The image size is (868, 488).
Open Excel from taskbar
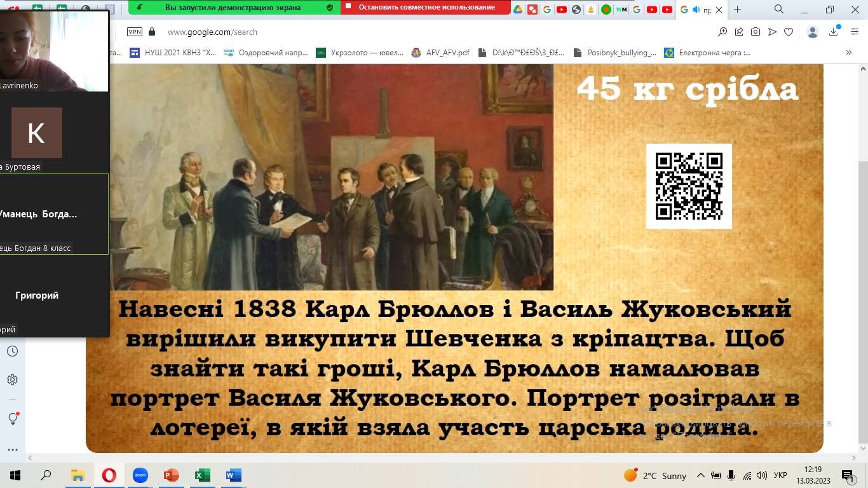coord(202,475)
